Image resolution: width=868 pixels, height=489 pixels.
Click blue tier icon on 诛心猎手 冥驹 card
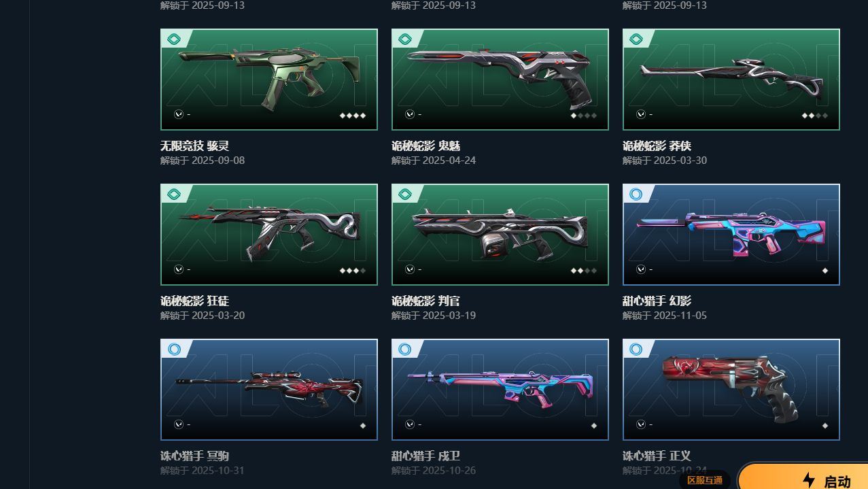[174, 350]
